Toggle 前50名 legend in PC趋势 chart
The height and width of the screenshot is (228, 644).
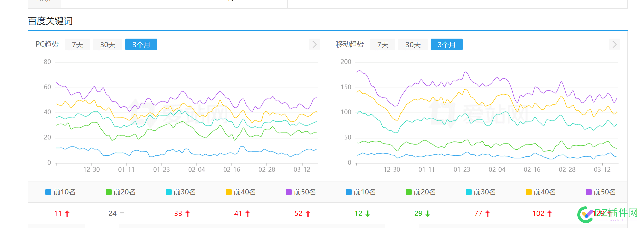coord(301,192)
